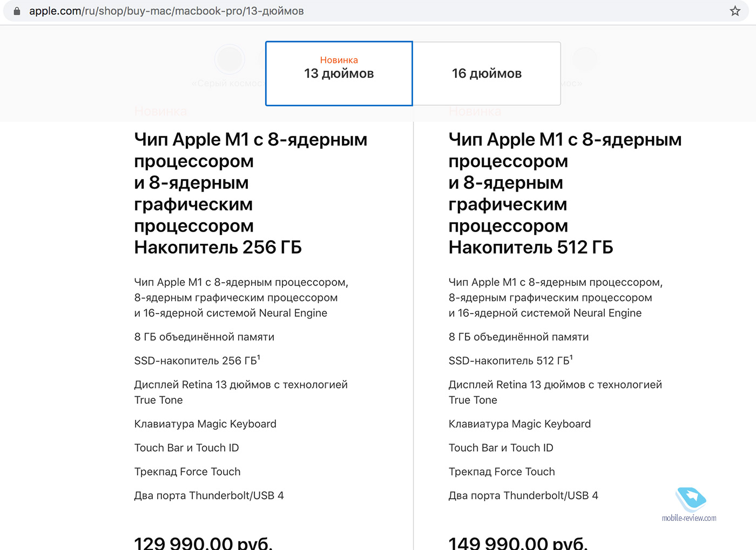Click the footnote 1 after 512 ГБ
The width and height of the screenshot is (756, 550).
[x=571, y=357]
